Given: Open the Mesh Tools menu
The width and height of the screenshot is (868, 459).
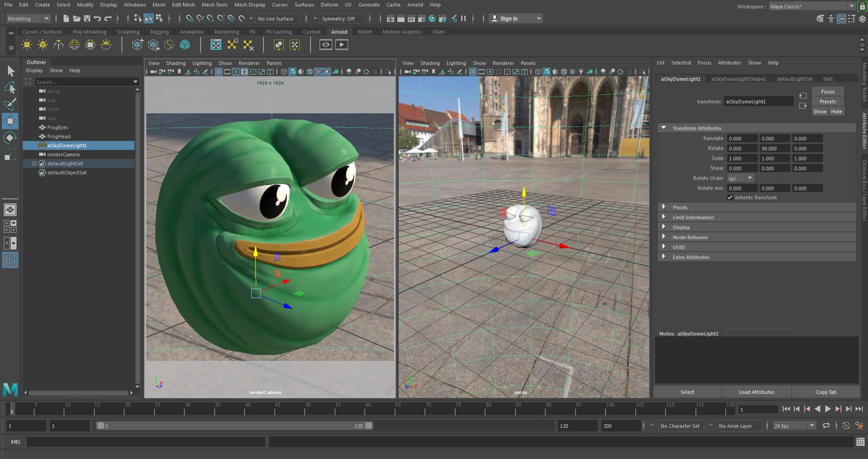Looking at the screenshot, I should pos(214,5).
